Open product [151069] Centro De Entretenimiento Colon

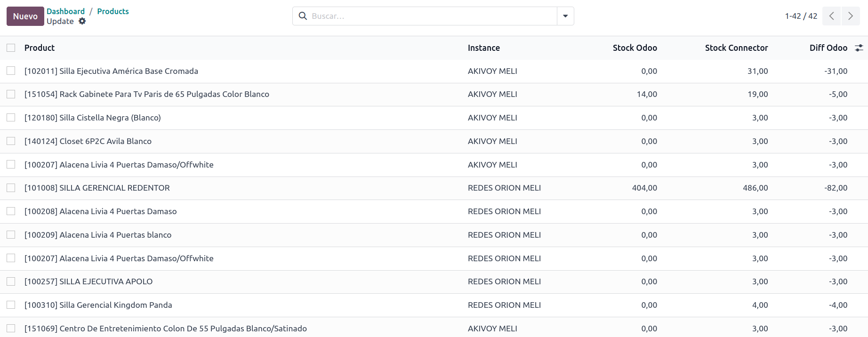[x=166, y=329]
